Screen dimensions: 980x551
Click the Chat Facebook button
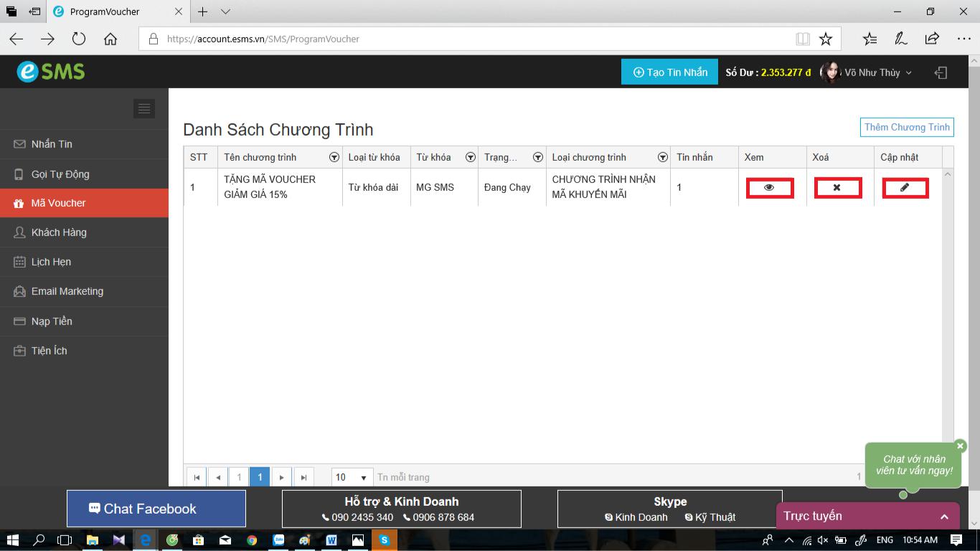[156, 509]
